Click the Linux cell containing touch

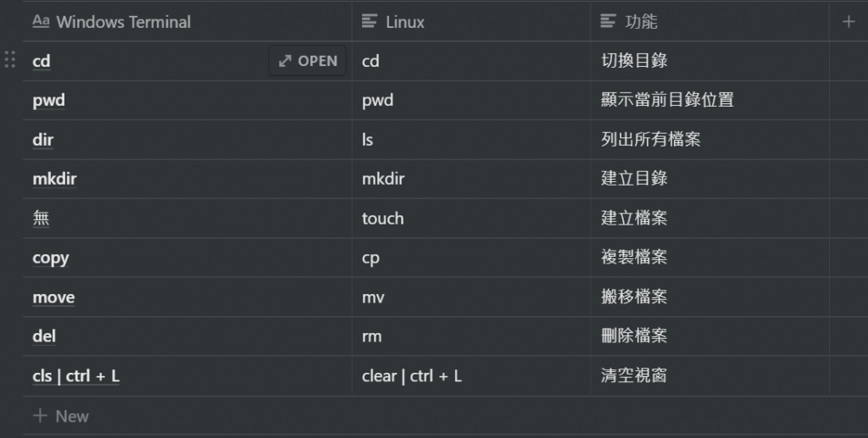471,219
